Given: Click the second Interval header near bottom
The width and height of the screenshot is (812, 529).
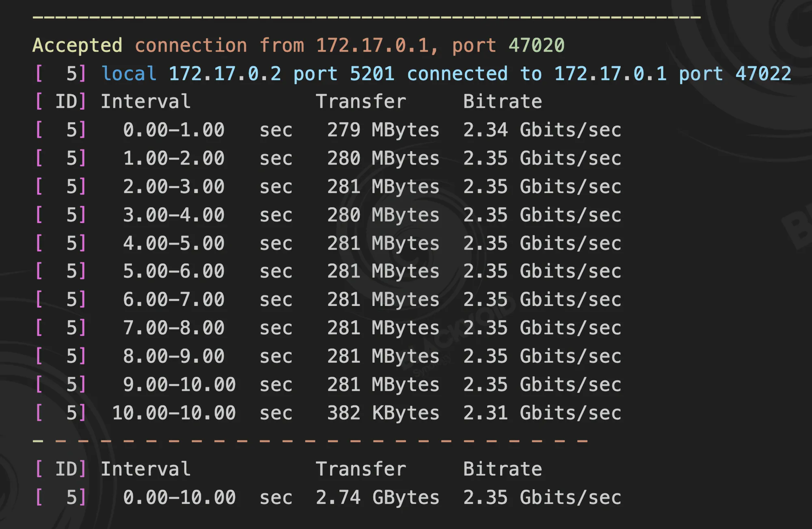Looking at the screenshot, I should (146, 469).
